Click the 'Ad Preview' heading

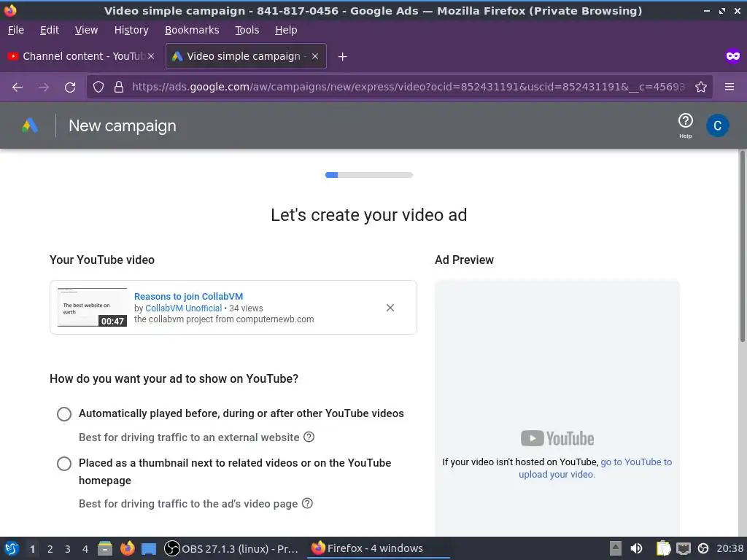464,260
